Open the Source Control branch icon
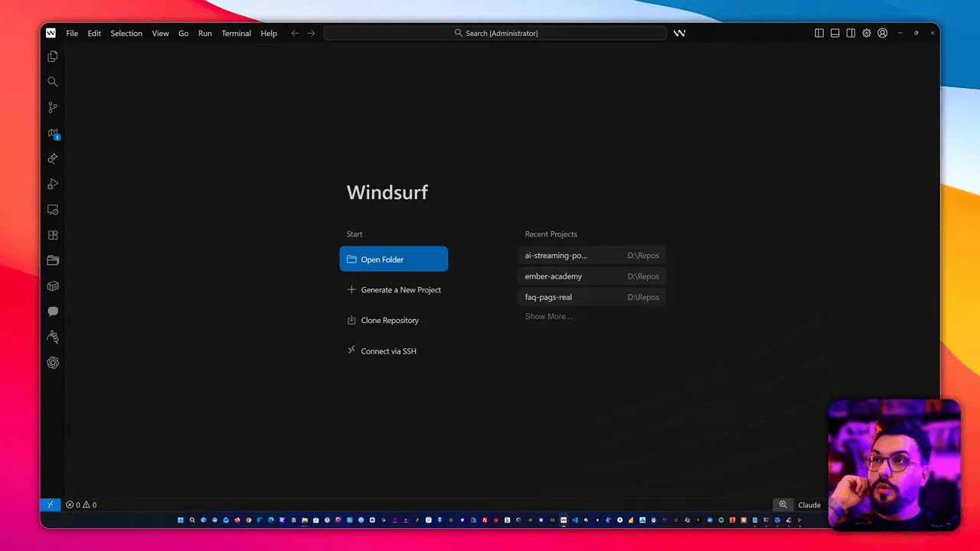 53,108
